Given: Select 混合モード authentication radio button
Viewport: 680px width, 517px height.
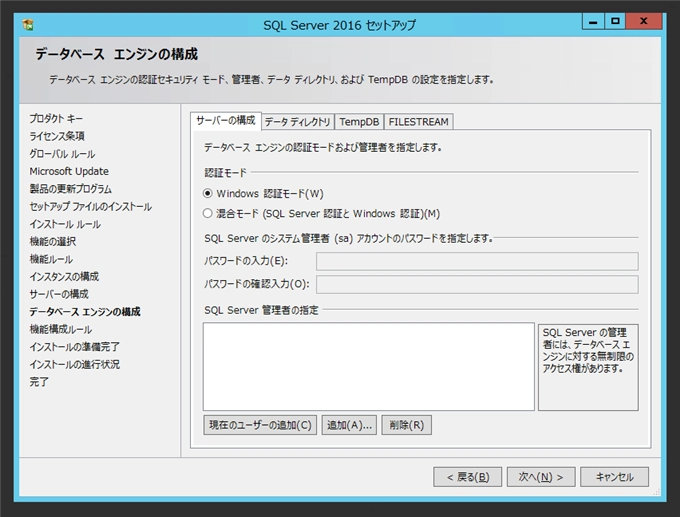Looking at the screenshot, I should (208, 213).
